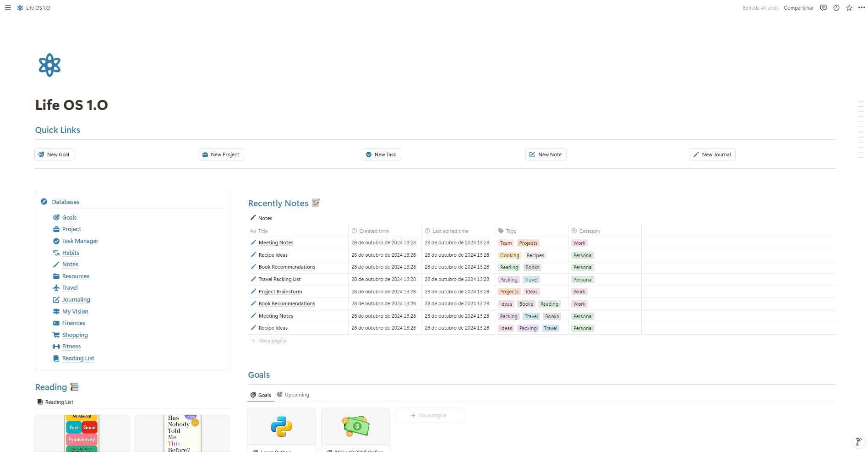
Task: Click the Last edited time column header
Action: click(458, 231)
